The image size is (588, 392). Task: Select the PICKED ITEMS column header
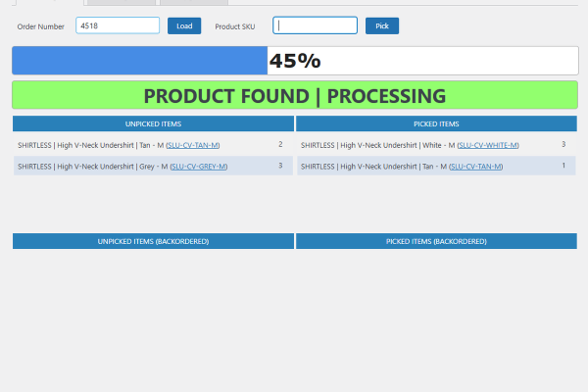(x=436, y=124)
